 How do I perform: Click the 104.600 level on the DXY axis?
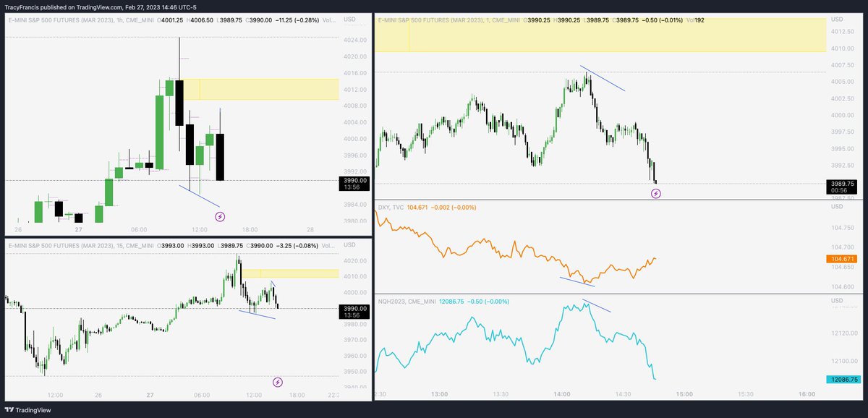tap(842, 287)
